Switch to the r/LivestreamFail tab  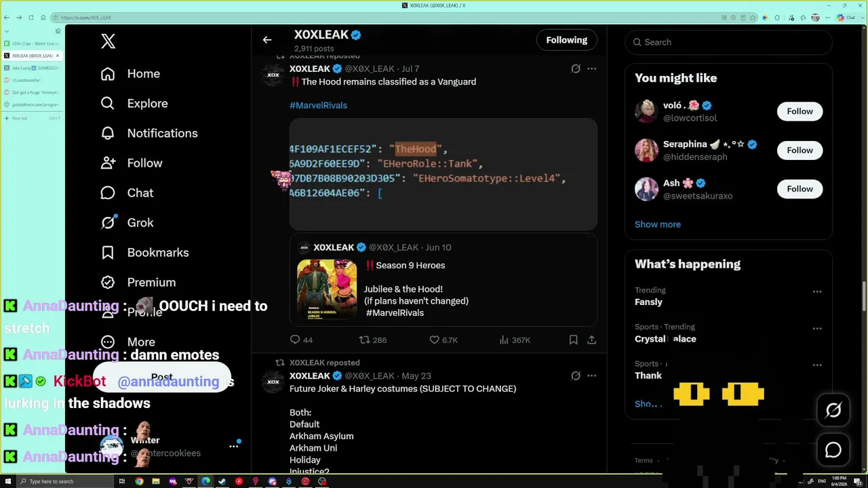[33, 80]
